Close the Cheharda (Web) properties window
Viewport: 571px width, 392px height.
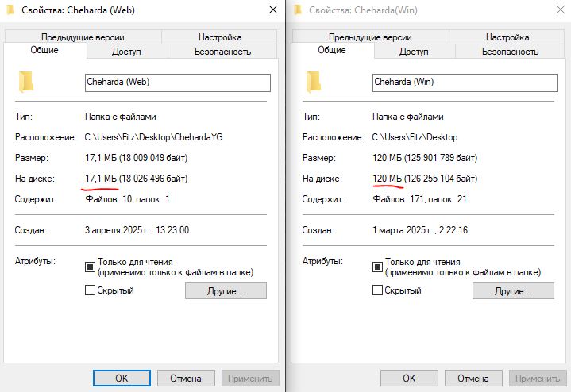tap(272, 10)
